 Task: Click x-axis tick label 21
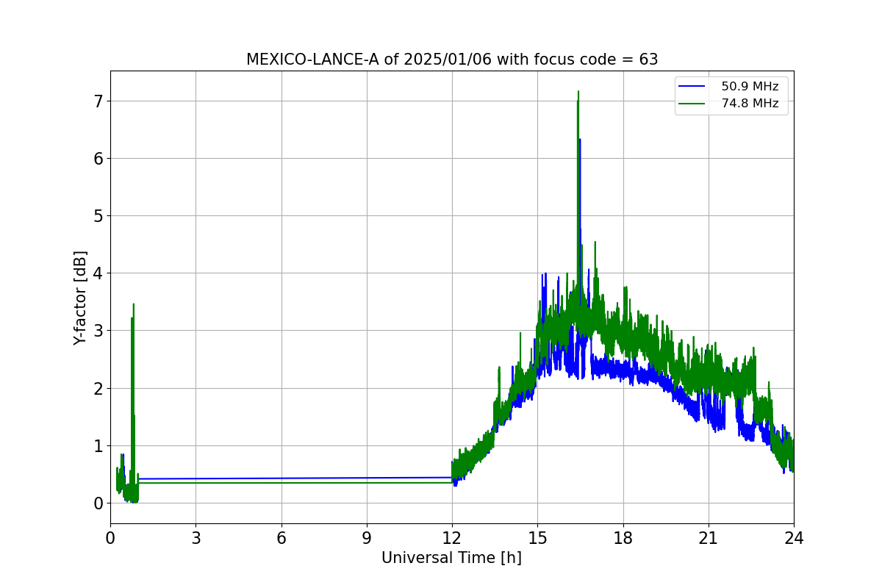[x=709, y=538]
